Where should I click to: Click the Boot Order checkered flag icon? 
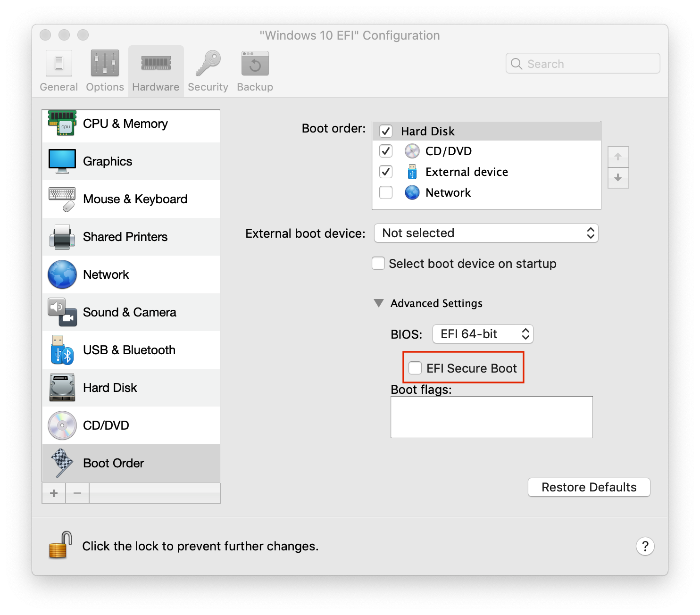tap(62, 463)
